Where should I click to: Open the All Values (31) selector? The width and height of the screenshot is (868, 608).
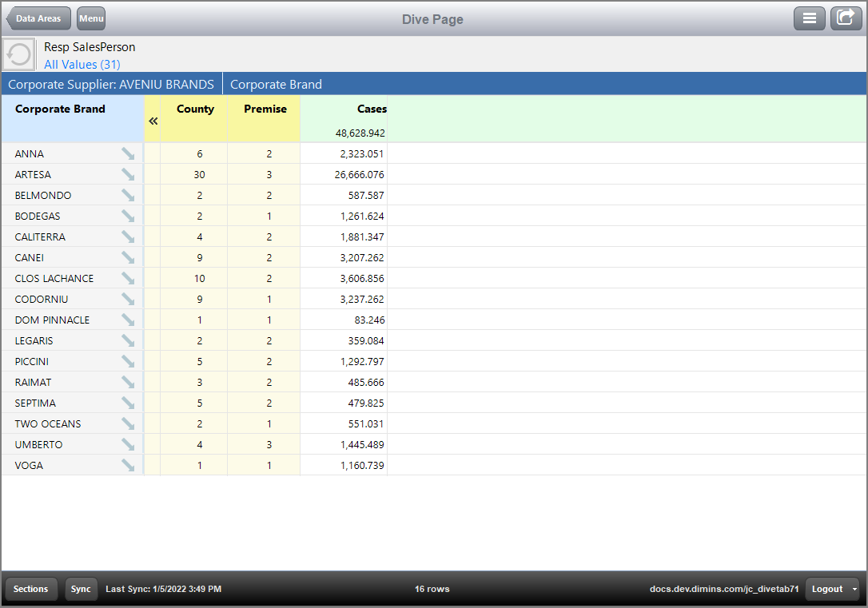[x=82, y=64]
